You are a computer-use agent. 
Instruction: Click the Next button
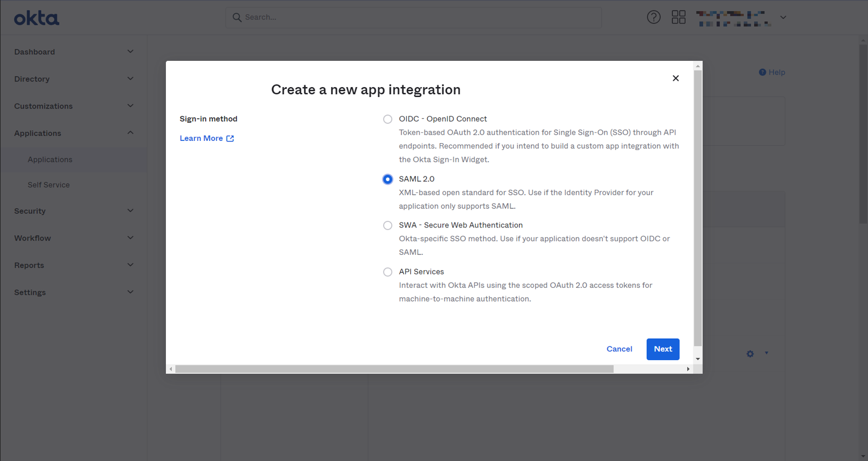663,349
